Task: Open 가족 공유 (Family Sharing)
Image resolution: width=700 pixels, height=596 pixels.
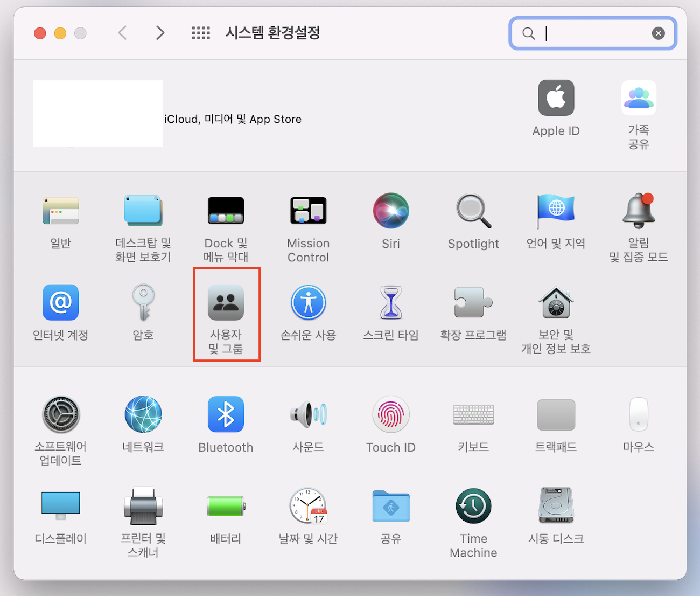Action: [639, 98]
